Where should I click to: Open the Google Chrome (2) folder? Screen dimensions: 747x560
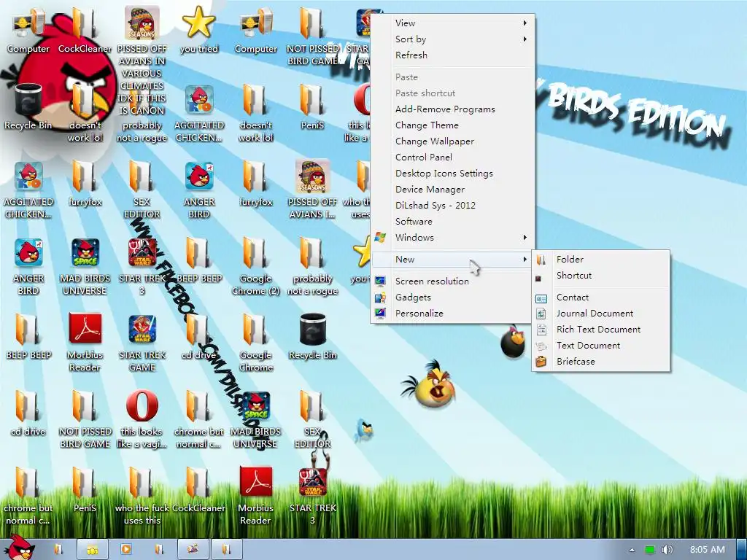click(256, 265)
